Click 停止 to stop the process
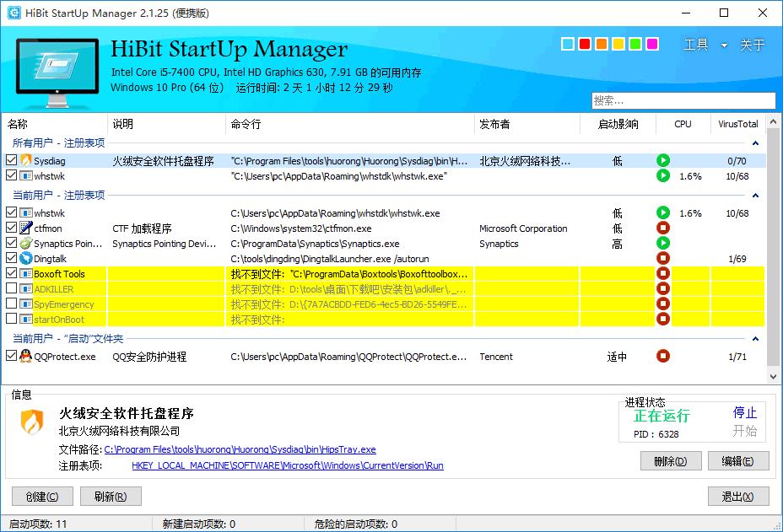Viewport: 783px width, 532px height. pos(744,413)
